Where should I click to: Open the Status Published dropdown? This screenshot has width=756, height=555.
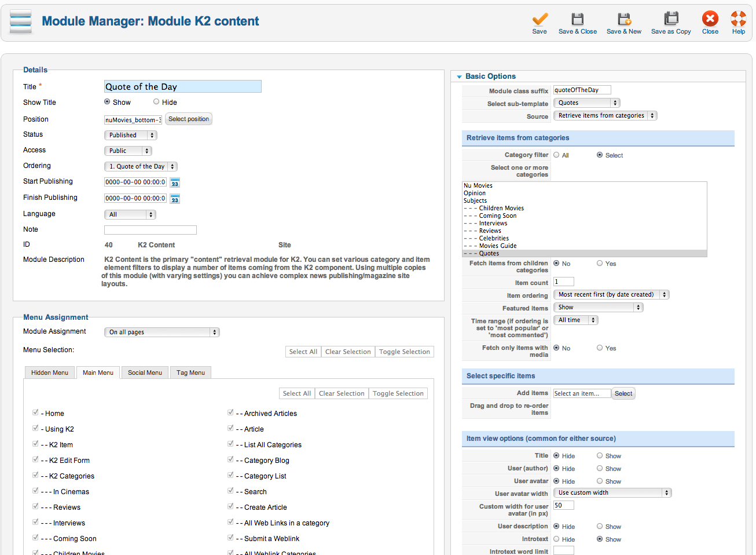(131, 135)
